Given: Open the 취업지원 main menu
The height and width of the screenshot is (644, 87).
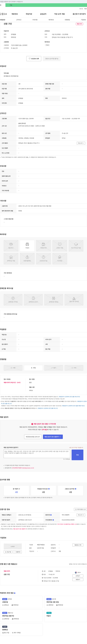Looking at the screenshot, I should [x=29, y=14].
